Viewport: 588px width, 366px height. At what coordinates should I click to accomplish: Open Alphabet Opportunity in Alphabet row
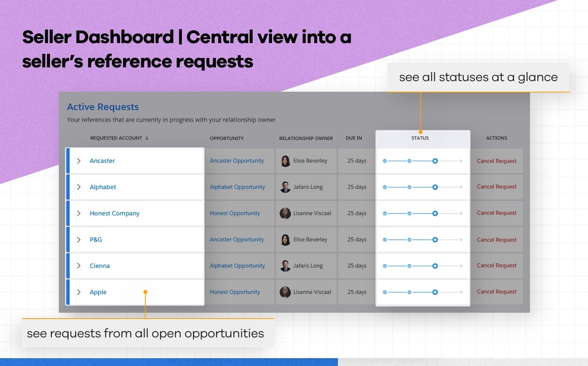(237, 187)
